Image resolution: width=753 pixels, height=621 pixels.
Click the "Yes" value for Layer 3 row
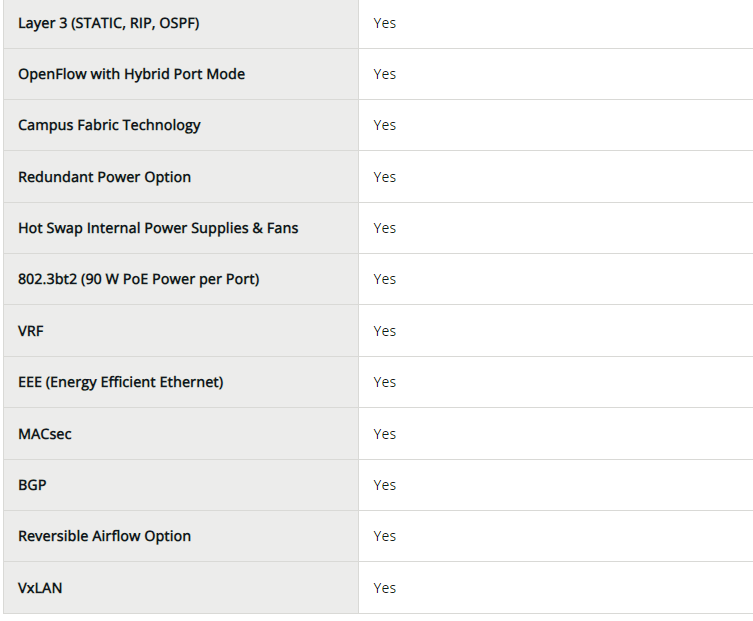[385, 22]
